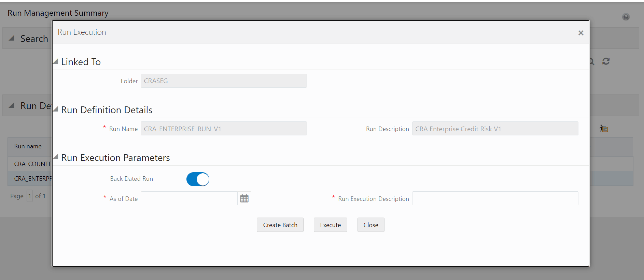
Task: Click the Folder field showing CRASEG
Action: [x=224, y=81]
